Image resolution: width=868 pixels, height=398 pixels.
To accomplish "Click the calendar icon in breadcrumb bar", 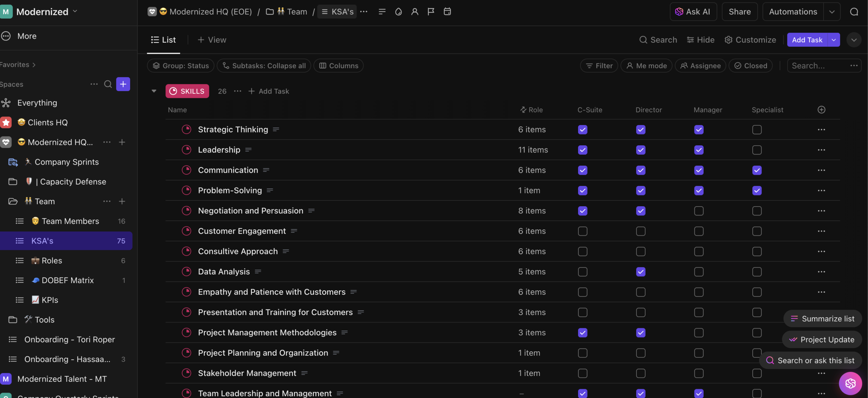I will click(447, 12).
